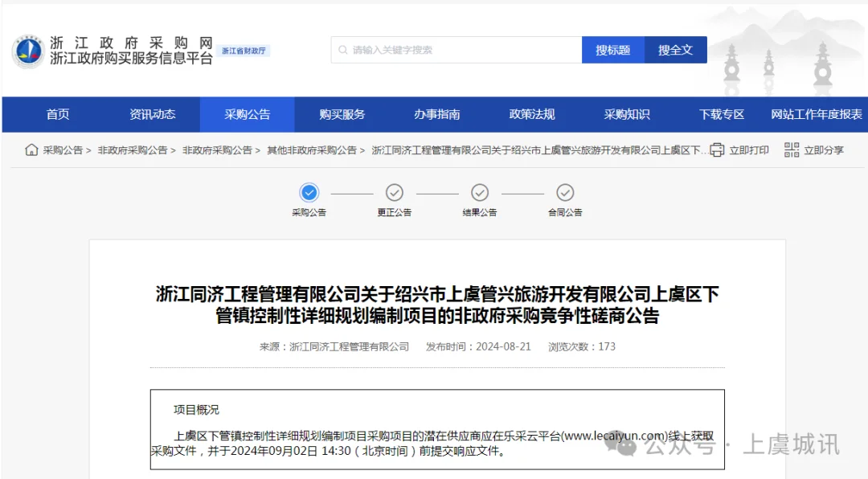This screenshot has height=479, width=868.
Task: Open the 网站工作年度报表 navigation tab
Action: [x=817, y=115]
